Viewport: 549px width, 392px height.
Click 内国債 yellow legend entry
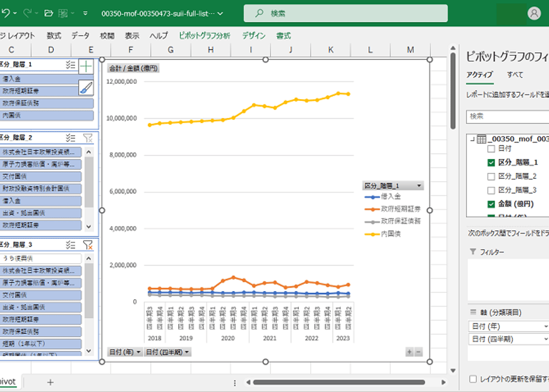pos(383,234)
